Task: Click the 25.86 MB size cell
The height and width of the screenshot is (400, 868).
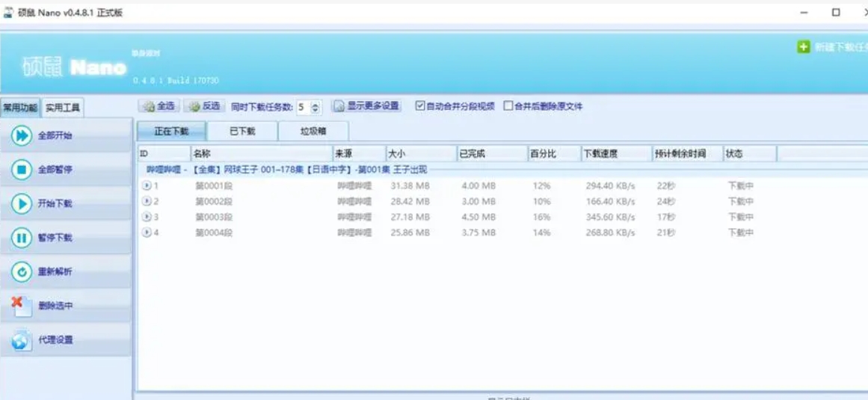Action: click(410, 233)
